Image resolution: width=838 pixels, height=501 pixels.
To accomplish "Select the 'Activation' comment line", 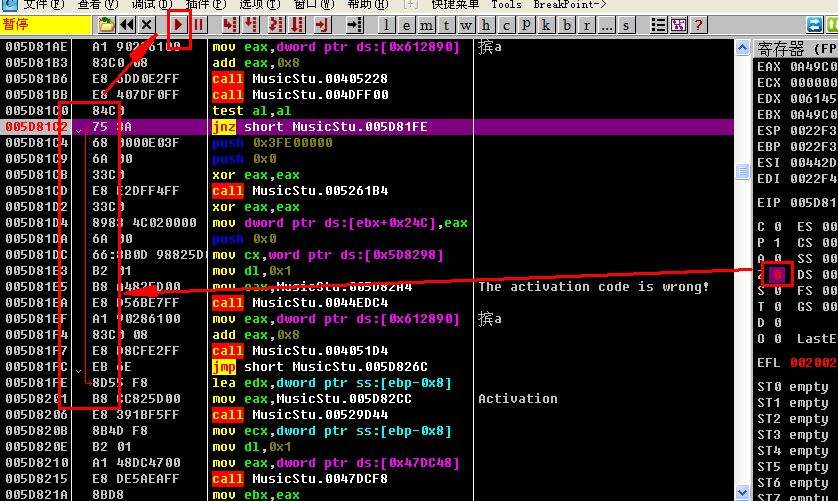I will (x=518, y=398).
